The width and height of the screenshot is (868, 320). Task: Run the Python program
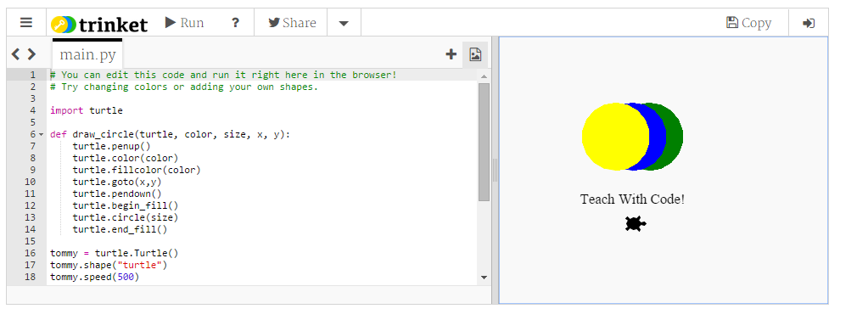[x=184, y=23]
